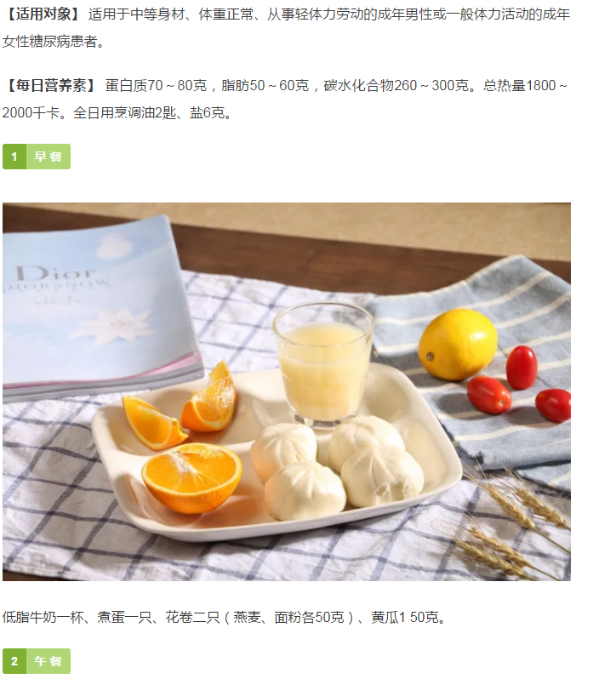Image resolution: width=616 pixels, height=696 pixels.
Task: Click the 蛋白质70～80克 nutrient text
Action: 156,85
